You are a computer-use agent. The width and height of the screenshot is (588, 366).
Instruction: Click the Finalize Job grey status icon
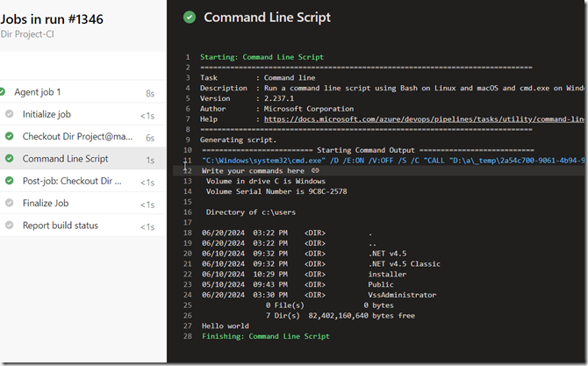coord(10,203)
